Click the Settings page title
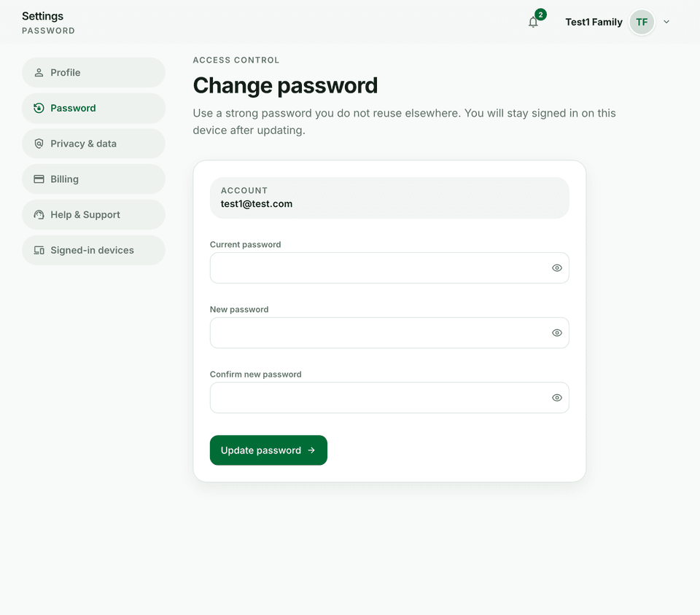The width and height of the screenshot is (700, 615). pyautogui.click(x=42, y=16)
